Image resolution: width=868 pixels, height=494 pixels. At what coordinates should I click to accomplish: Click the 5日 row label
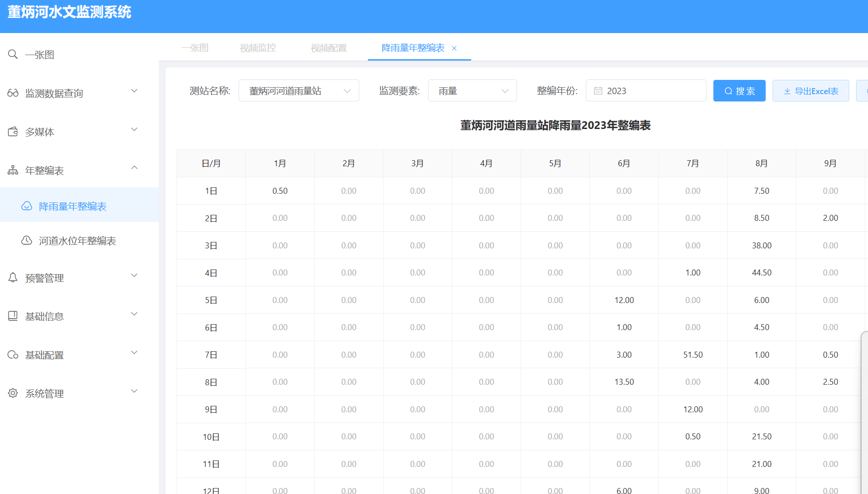(211, 300)
